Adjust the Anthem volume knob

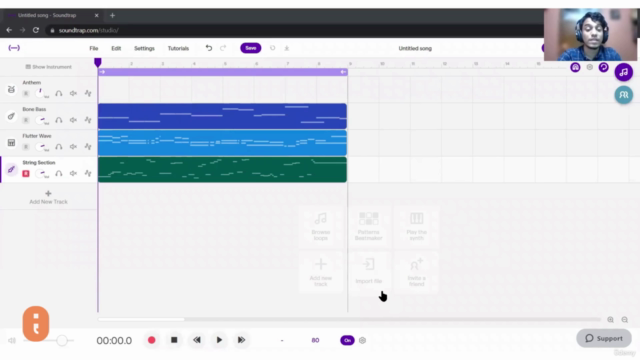pos(40,93)
